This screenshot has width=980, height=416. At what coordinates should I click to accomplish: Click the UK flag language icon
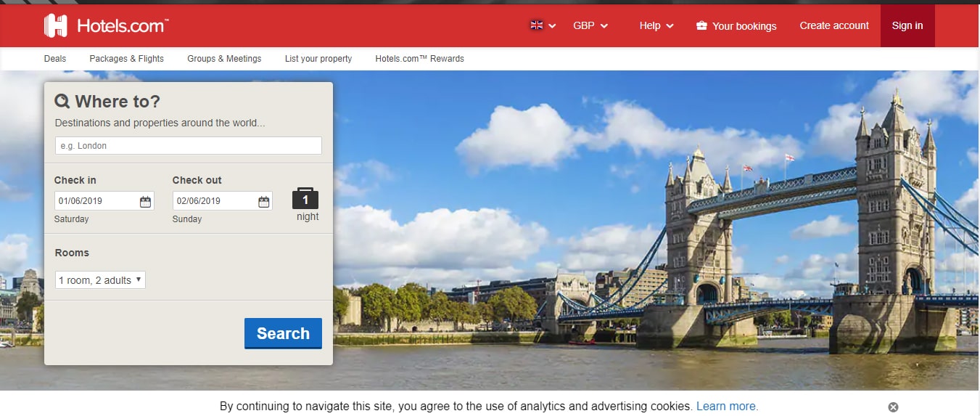[537, 25]
